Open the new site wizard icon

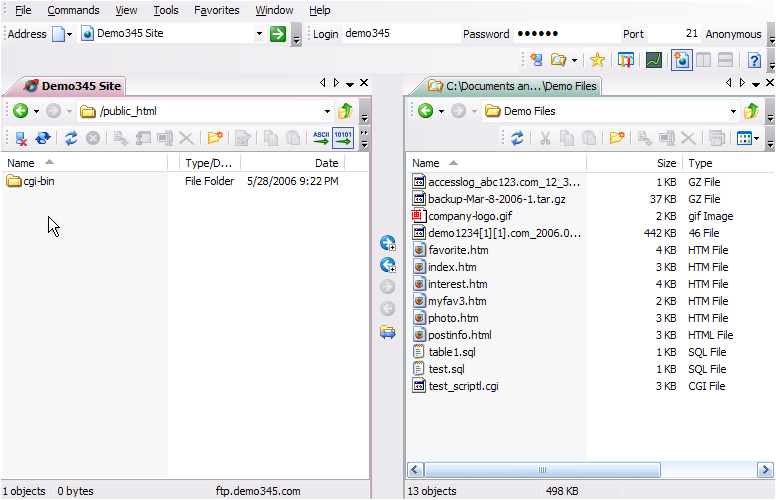(x=536, y=60)
